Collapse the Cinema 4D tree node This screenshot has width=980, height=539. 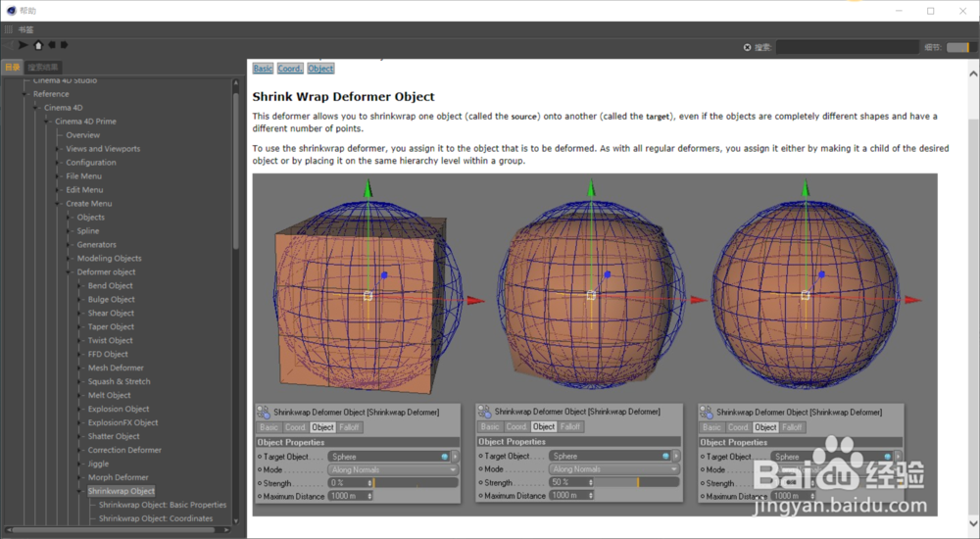point(36,108)
